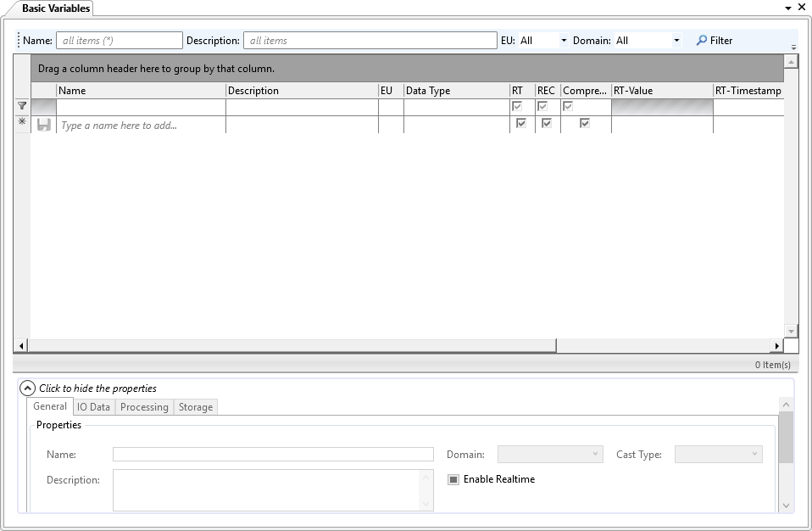
Task: Select the Storage tab
Action: tap(195, 406)
